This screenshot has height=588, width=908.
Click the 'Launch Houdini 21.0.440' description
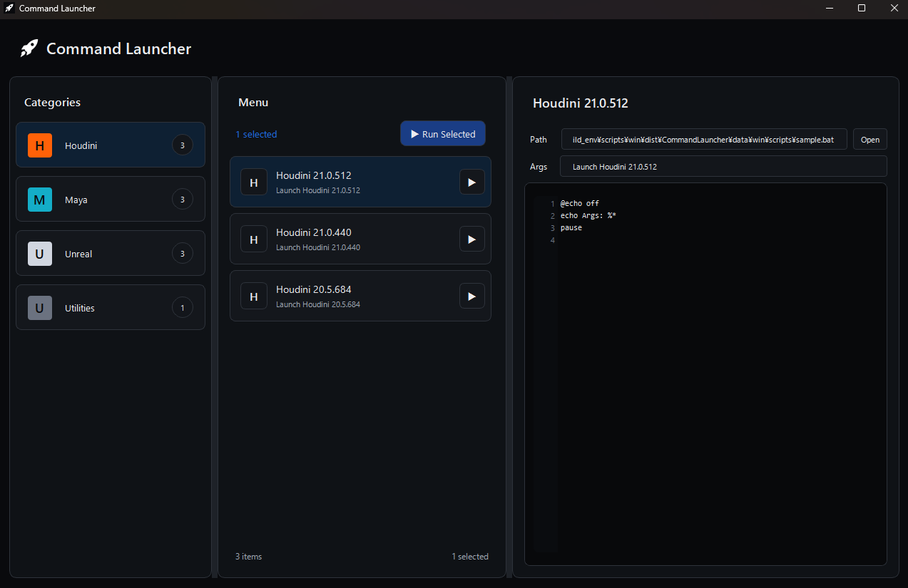(318, 247)
